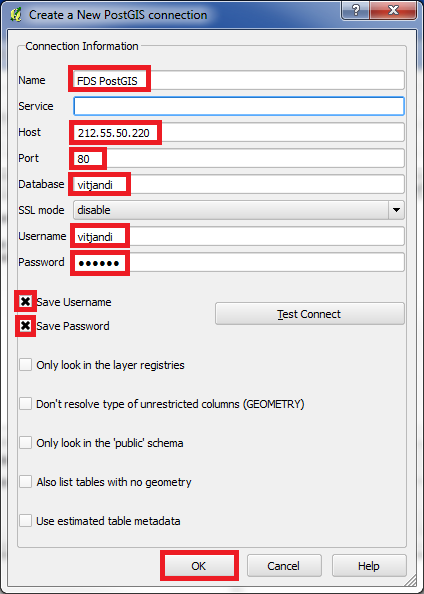The image size is (424, 594).
Task: Close the PostGIS connection dialog
Action: pyautogui.click(x=393, y=10)
